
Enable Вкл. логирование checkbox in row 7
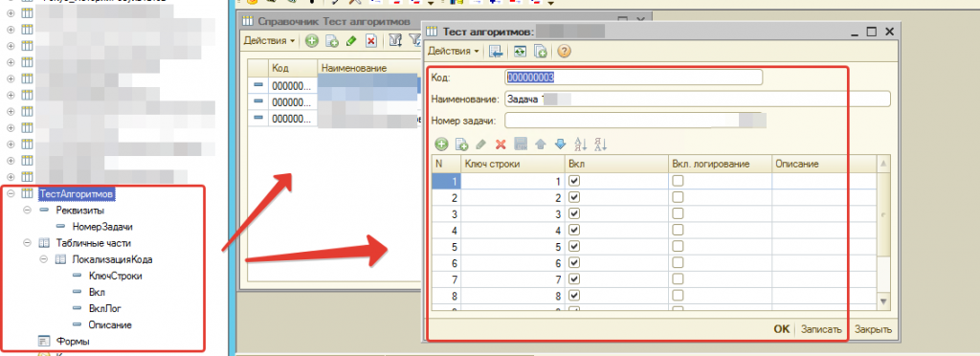(678, 278)
